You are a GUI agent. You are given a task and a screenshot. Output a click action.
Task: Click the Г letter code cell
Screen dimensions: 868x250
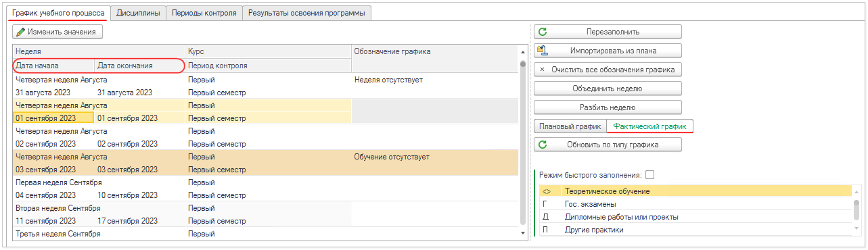coord(550,204)
